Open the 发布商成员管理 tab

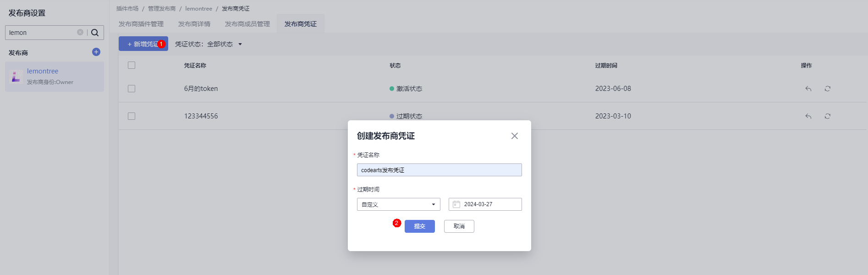(x=247, y=24)
